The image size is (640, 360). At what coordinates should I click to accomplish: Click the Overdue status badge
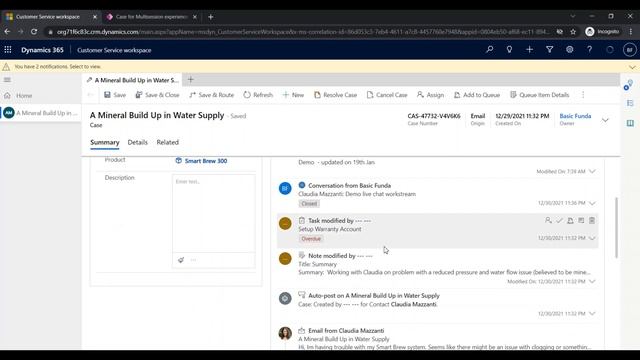[x=311, y=239]
